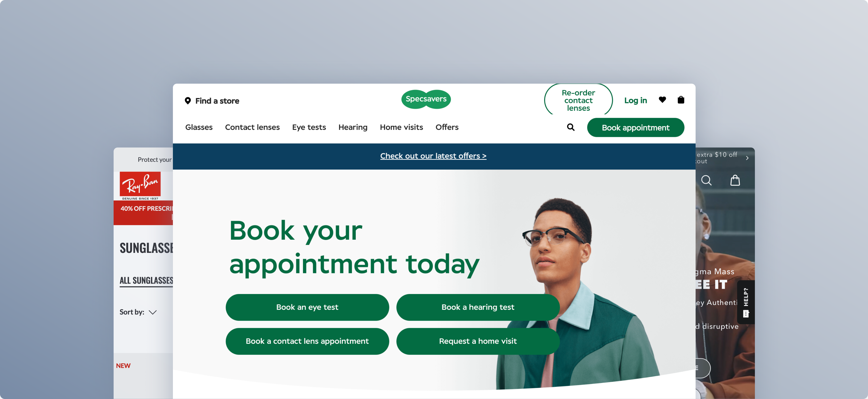The height and width of the screenshot is (399, 868).
Task: Click the arrow next to extra $10 off
Action: (x=747, y=158)
